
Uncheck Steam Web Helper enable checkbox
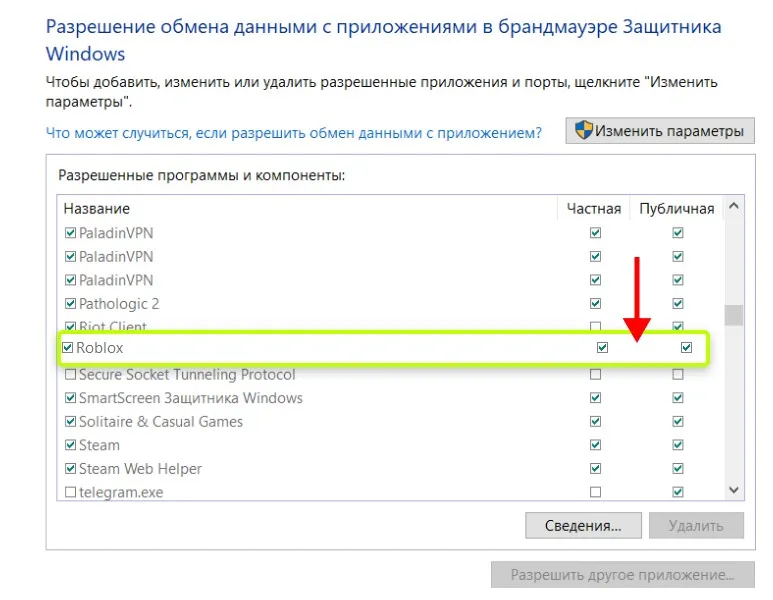(x=70, y=468)
